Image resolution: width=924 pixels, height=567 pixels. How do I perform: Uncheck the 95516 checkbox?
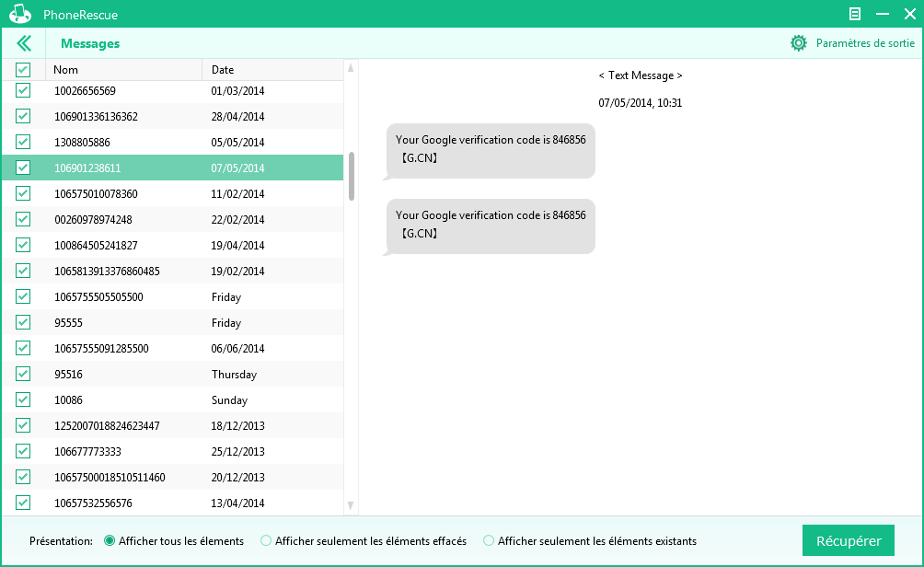[x=23, y=375]
